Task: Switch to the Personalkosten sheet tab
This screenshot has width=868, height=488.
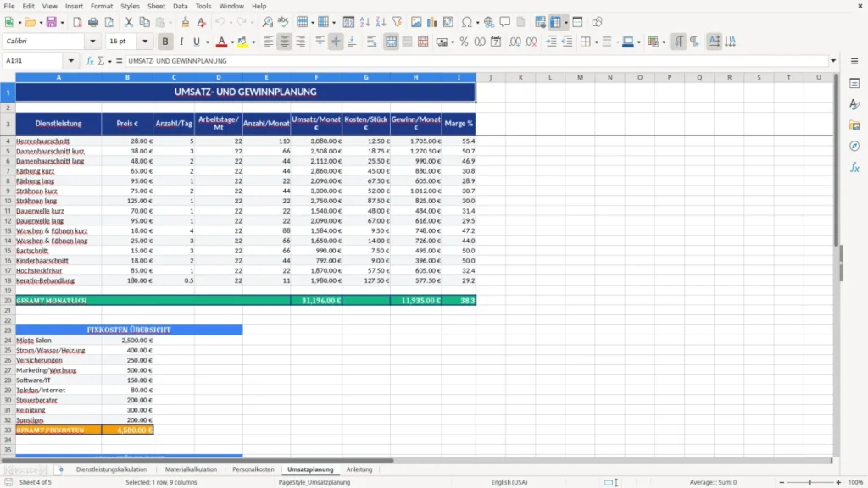Action: pyautogui.click(x=253, y=469)
